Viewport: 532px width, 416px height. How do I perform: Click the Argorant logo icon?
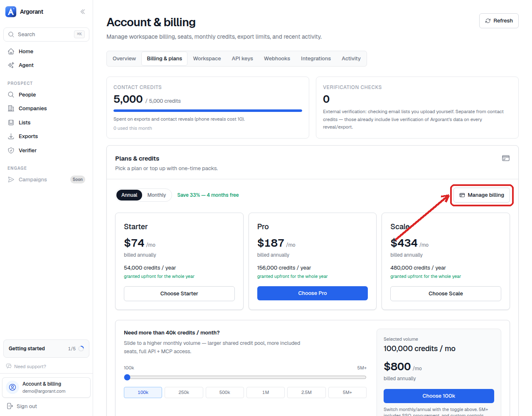pos(11,12)
